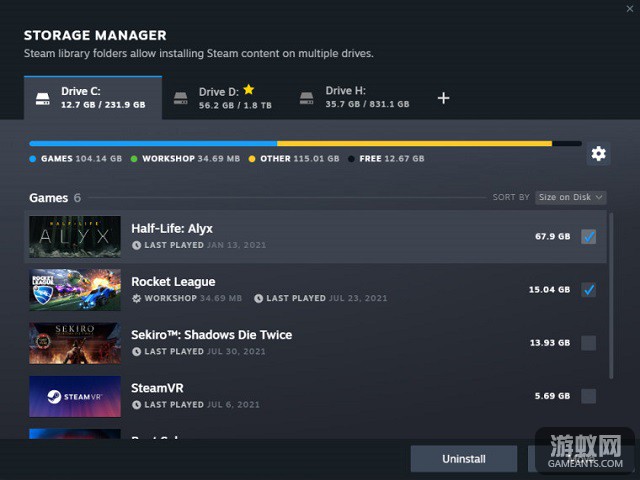
Task: Click the SORT BY label
Action: [511, 197]
